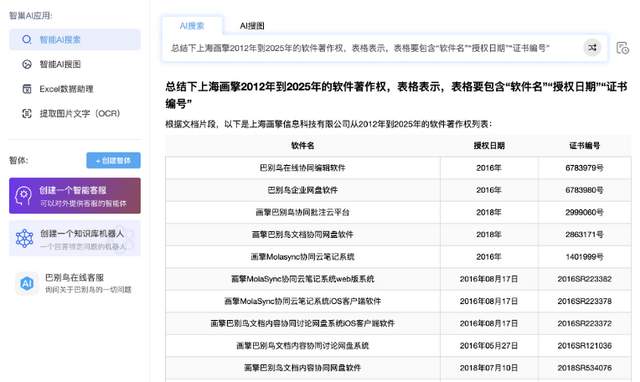Click the AI avatar icon of 巴别鸟在线客服

pos(27,283)
